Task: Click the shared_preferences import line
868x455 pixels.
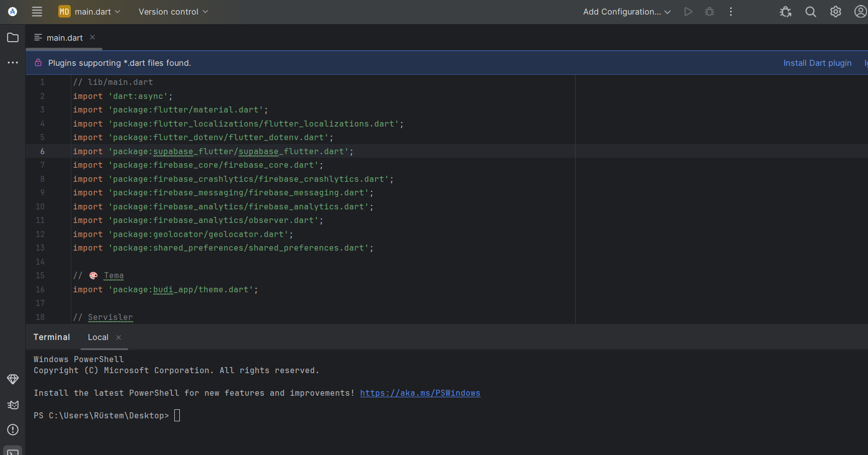Action: pos(224,248)
